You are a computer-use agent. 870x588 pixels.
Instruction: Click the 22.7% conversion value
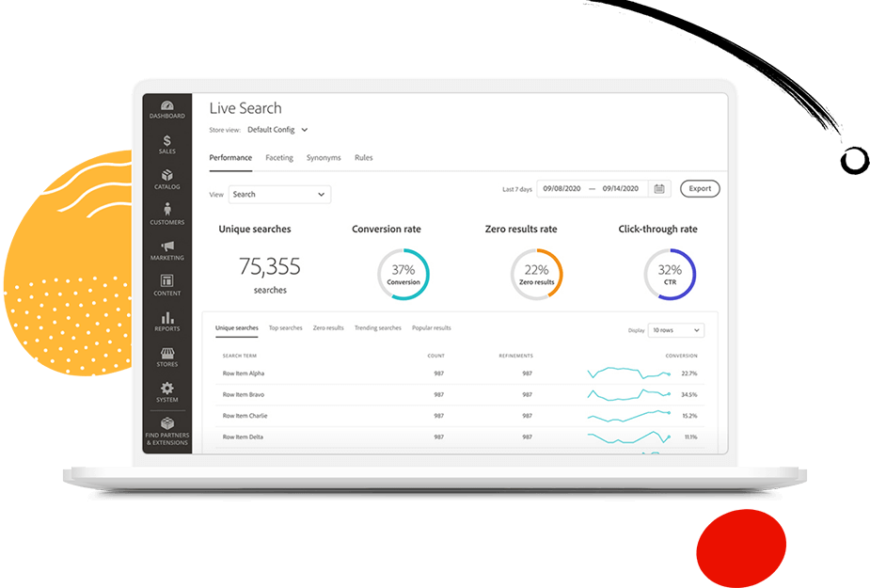(689, 373)
